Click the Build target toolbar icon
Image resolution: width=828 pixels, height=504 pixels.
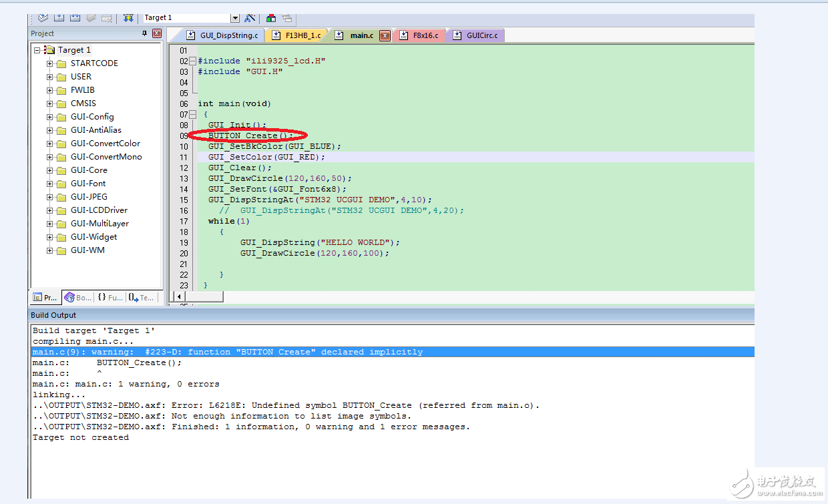click(x=59, y=17)
